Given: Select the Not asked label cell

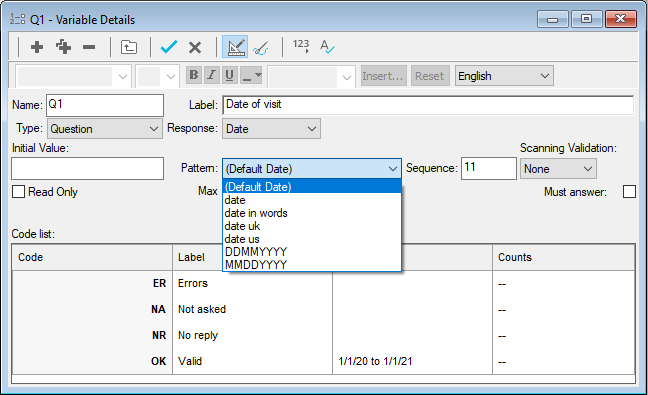Looking at the screenshot, I should pyautogui.click(x=253, y=309).
